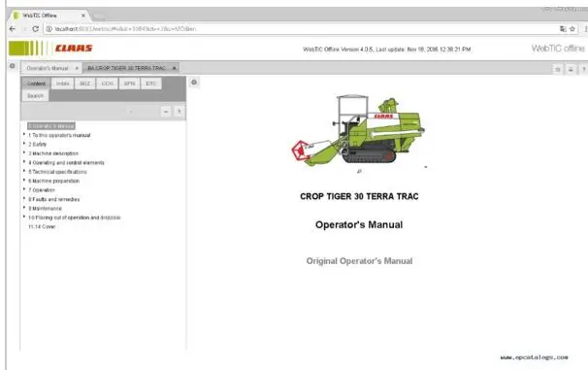
Task: Open '3 Machine description' chapter
Action: pos(53,153)
